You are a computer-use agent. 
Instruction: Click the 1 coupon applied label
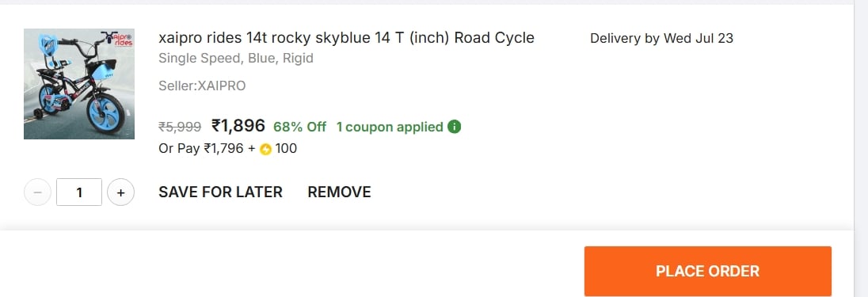(390, 127)
